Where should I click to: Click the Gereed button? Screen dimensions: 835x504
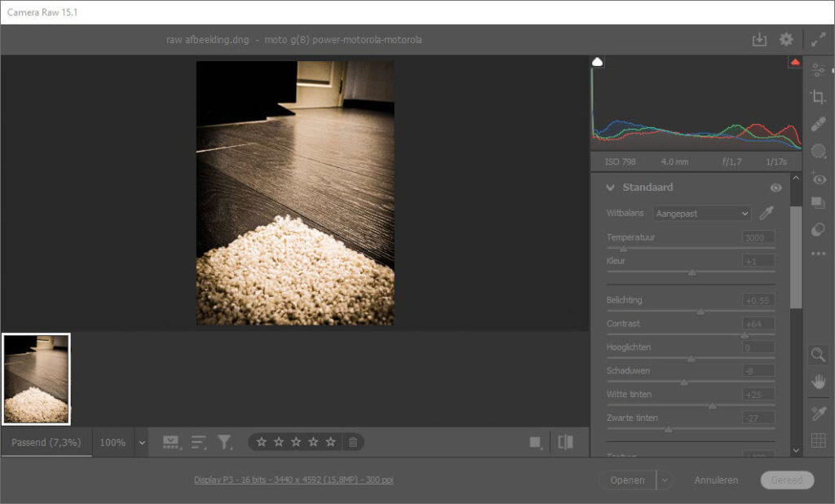tap(787, 480)
